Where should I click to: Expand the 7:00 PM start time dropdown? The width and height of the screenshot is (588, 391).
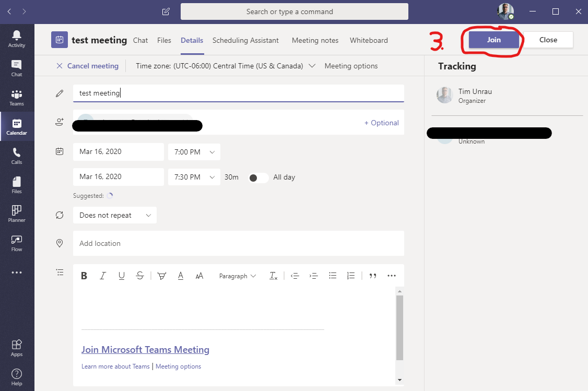point(194,152)
